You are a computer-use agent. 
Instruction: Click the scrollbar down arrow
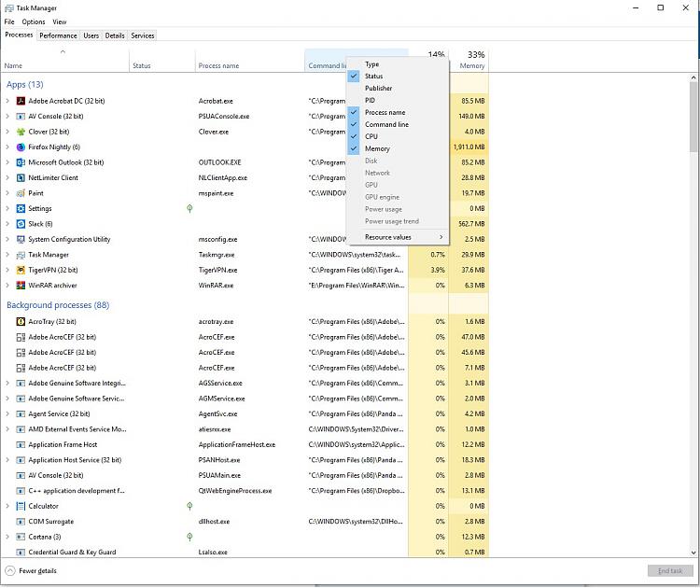[x=693, y=553]
